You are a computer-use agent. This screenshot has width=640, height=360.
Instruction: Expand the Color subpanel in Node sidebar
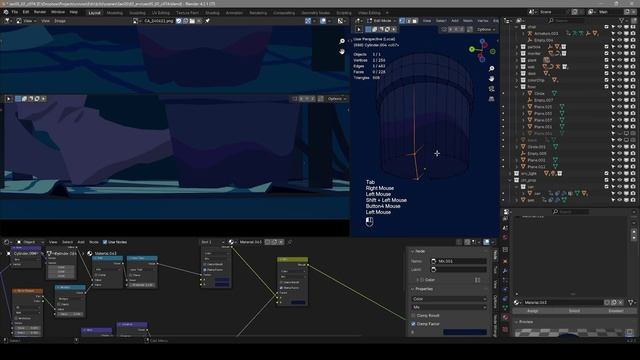[418, 280]
